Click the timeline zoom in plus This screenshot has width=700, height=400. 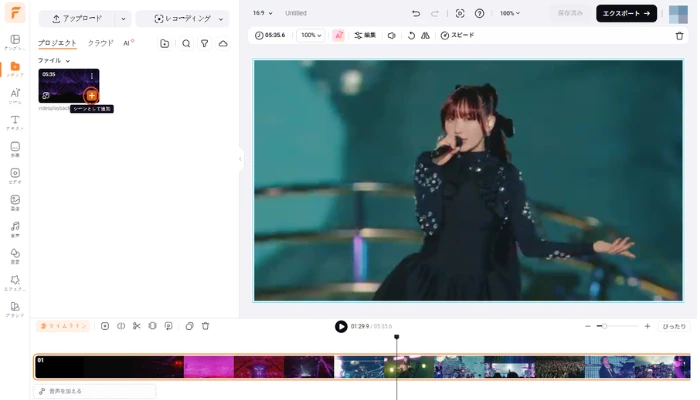click(x=647, y=326)
